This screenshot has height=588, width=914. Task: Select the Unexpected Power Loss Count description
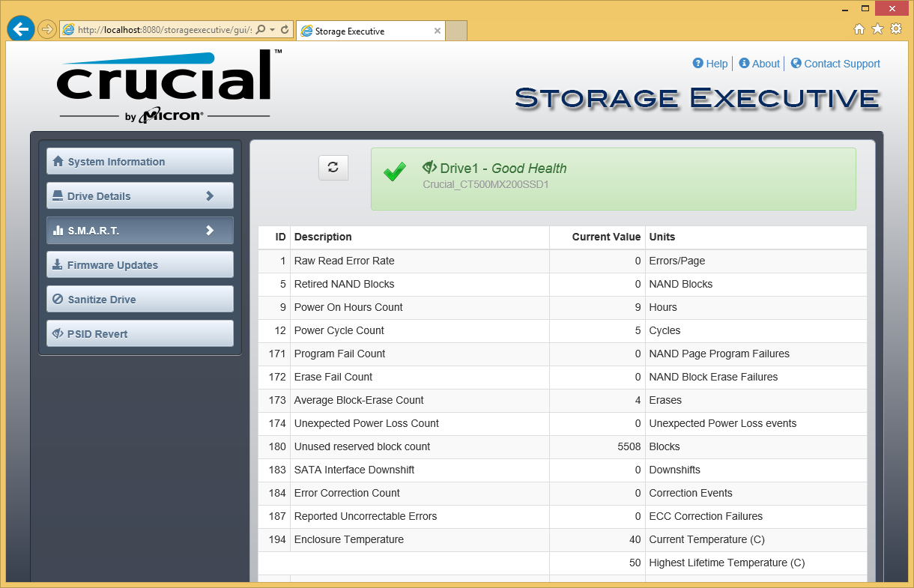point(366,423)
